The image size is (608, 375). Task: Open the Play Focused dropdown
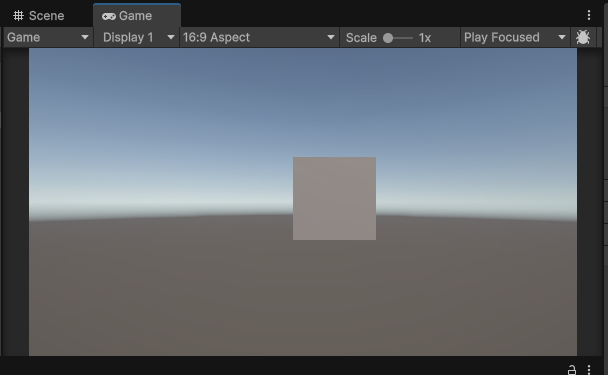tap(515, 37)
